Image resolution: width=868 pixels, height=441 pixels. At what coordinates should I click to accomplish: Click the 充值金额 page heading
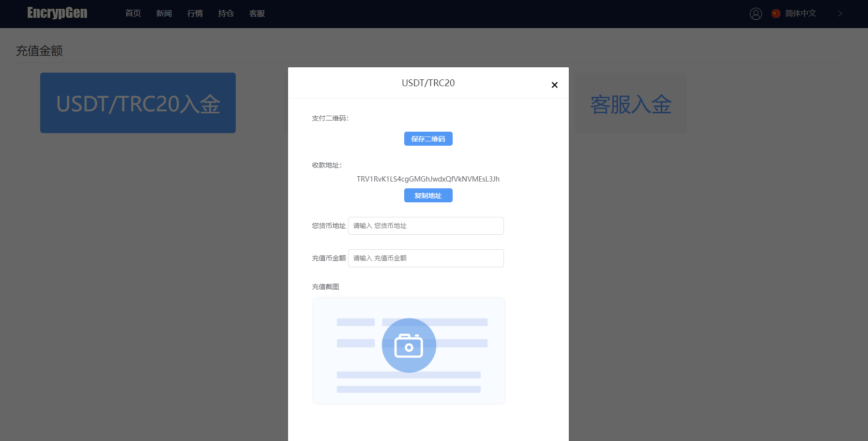point(39,51)
